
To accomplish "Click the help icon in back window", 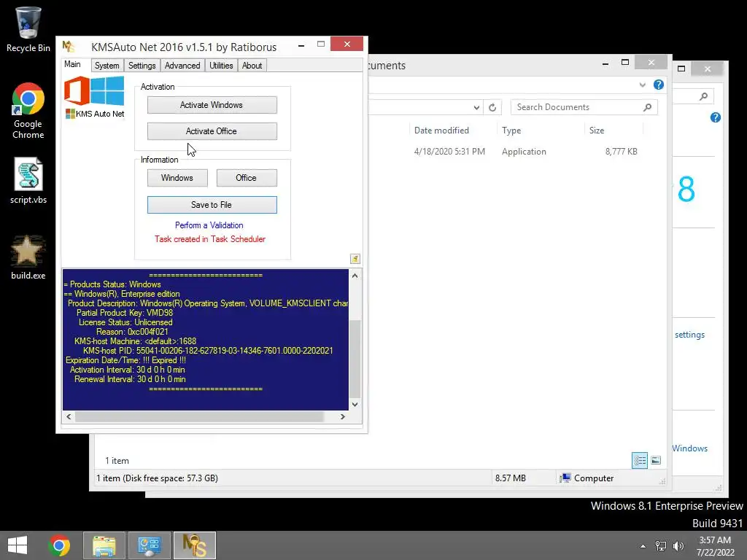I will coord(715,117).
